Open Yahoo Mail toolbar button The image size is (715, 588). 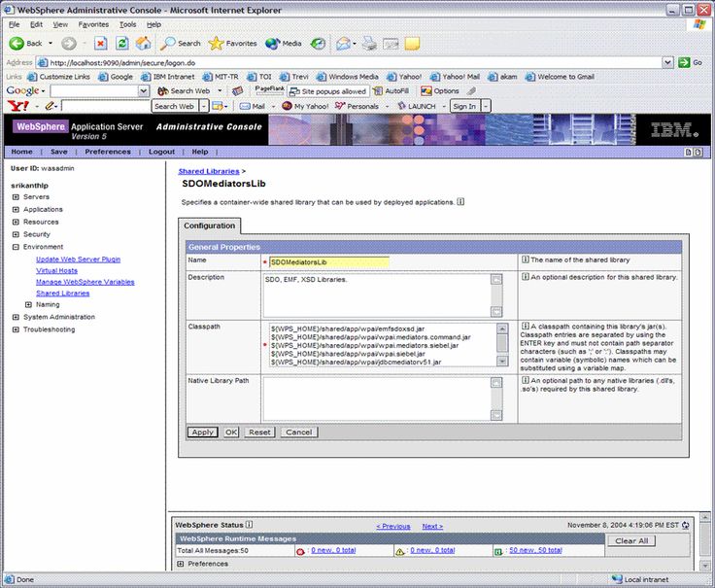click(253, 106)
